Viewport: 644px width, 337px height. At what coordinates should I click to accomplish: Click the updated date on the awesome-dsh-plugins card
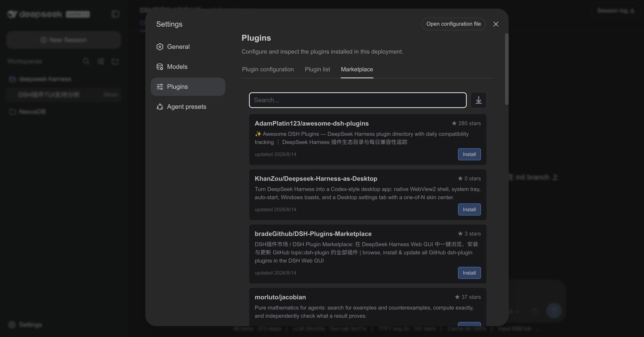tap(275, 154)
